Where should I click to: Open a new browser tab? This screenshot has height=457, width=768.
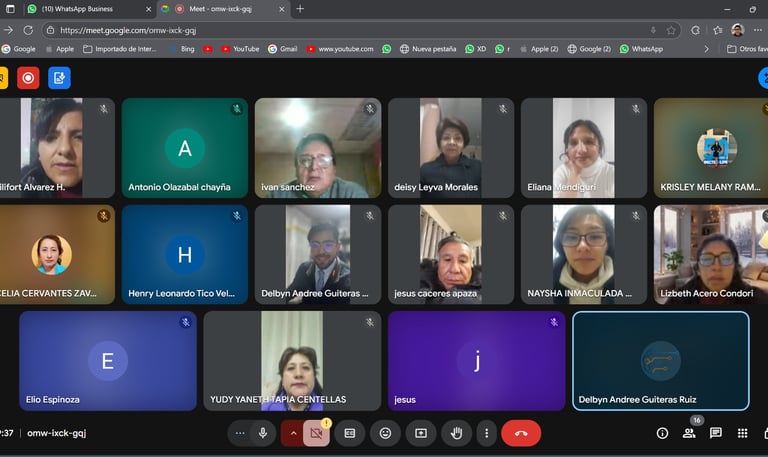(300, 9)
